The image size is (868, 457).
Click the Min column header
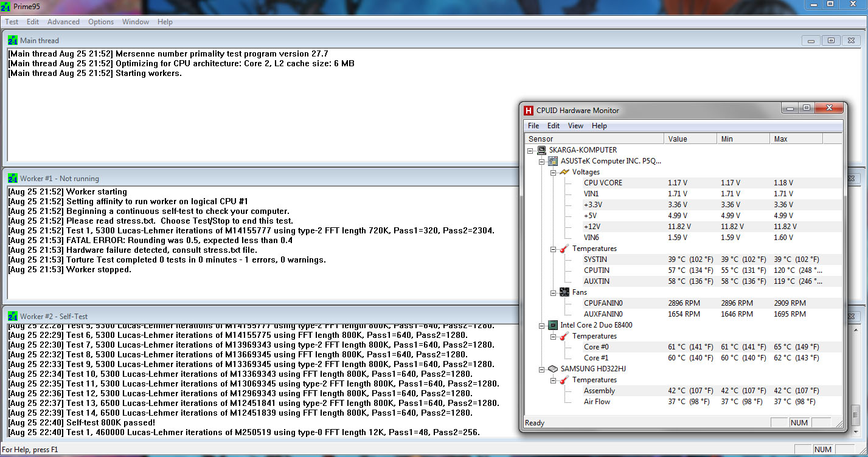743,139
